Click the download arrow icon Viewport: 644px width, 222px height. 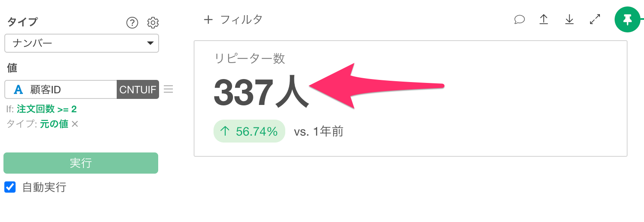click(570, 19)
